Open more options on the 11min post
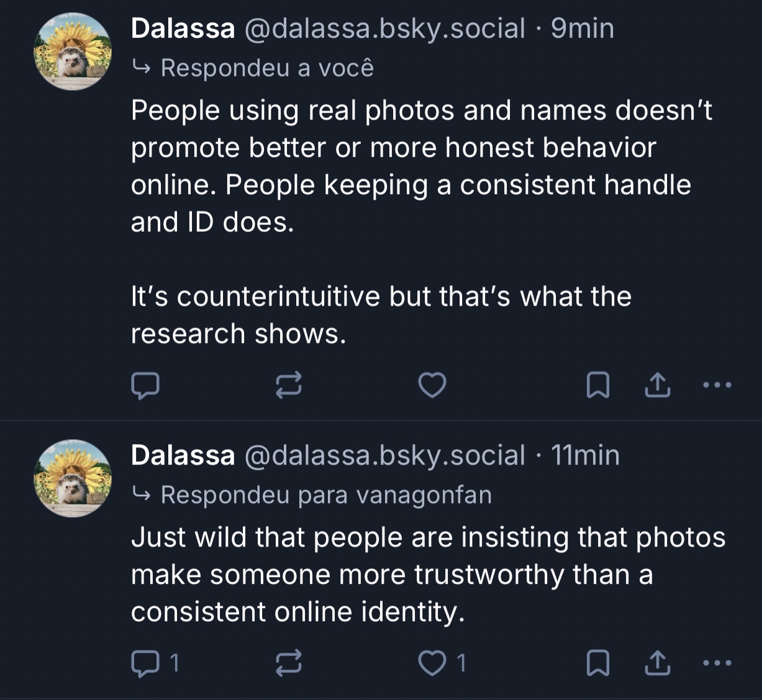This screenshot has height=700, width=762. pos(717,663)
